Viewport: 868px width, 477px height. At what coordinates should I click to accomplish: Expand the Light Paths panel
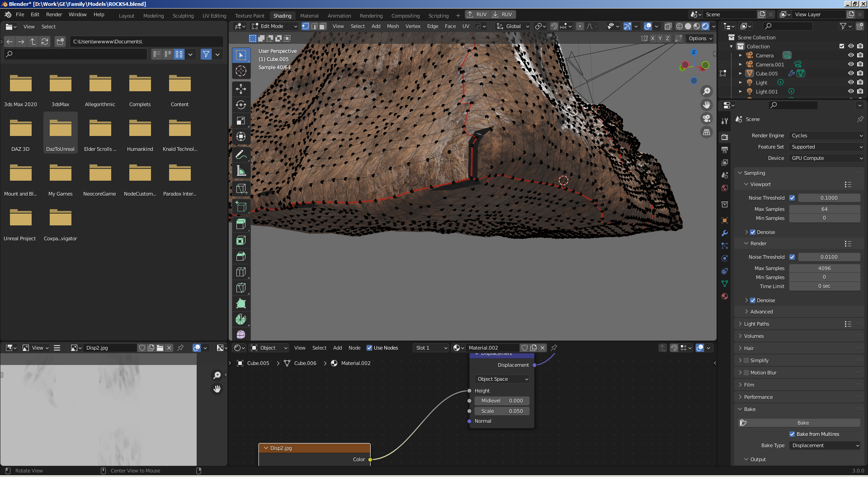[756, 324]
